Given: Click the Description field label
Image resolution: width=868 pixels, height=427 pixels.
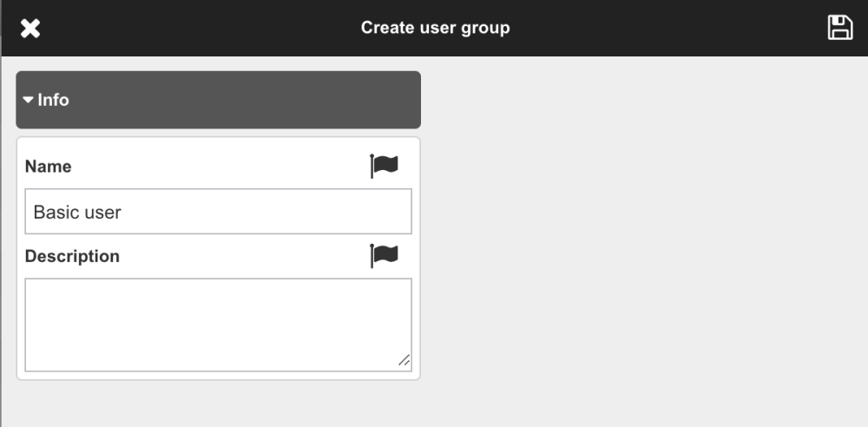Looking at the screenshot, I should 72,256.
